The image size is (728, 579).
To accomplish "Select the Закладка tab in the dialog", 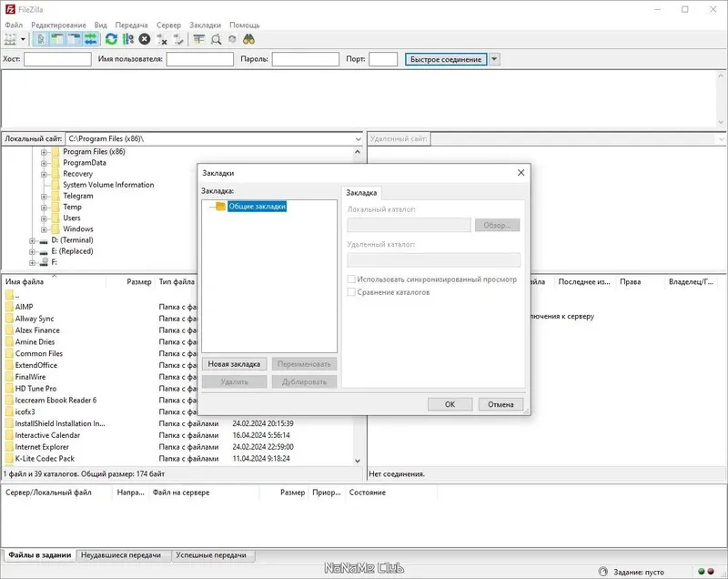I will pyautogui.click(x=361, y=193).
